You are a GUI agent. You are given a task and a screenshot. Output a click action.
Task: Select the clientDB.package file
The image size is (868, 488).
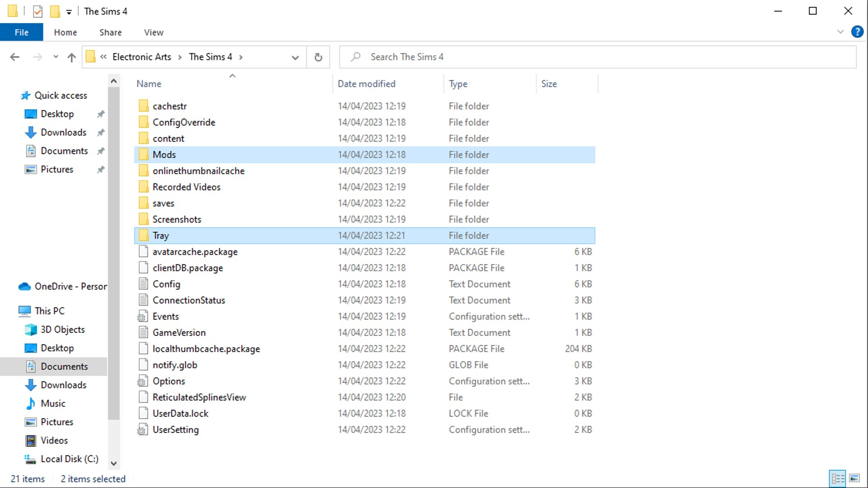[x=365, y=268]
